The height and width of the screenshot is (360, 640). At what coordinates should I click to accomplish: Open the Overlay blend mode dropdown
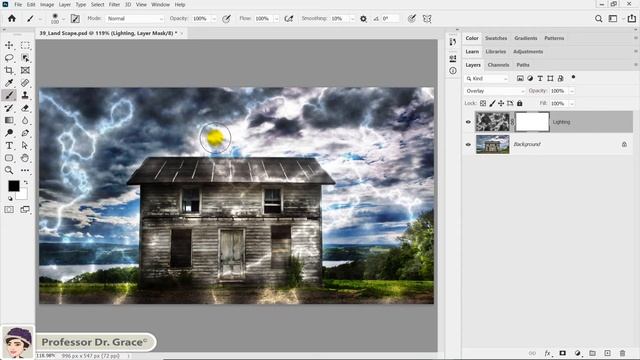[x=495, y=91]
